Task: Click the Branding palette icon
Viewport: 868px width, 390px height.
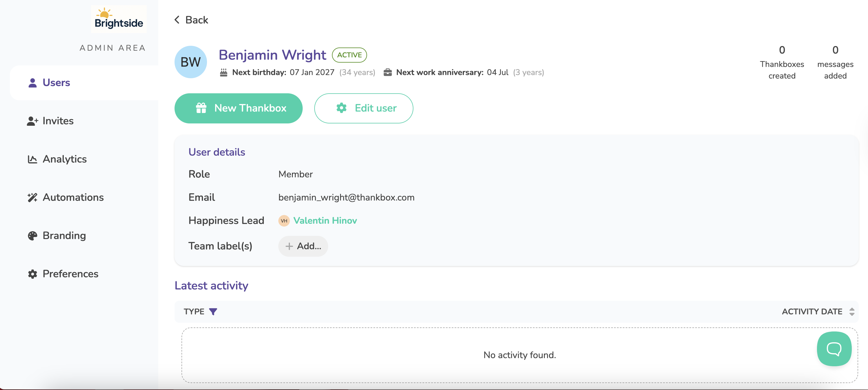Action: tap(32, 236)
